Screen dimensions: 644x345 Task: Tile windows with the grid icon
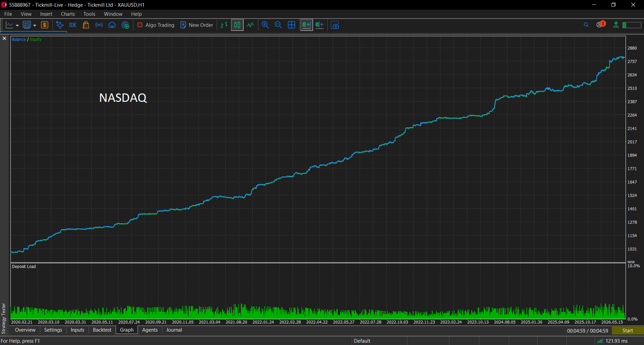click(x=291, y=25)
